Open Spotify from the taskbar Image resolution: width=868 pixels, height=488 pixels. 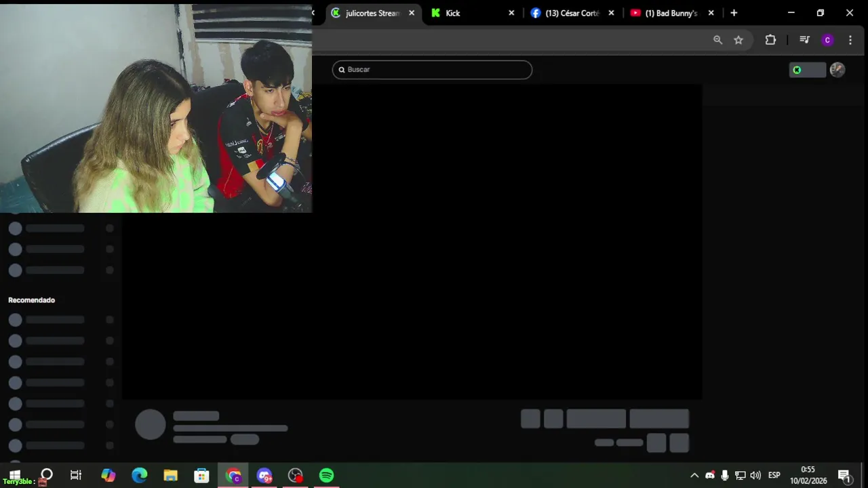pyautogui.click(x=326, y=475)
